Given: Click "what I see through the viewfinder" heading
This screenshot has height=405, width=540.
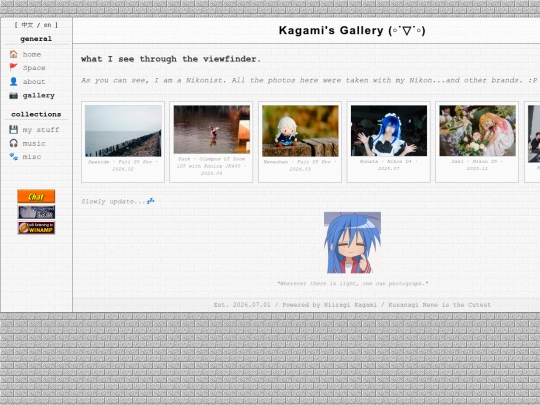Looking at the screenshot, I should [171, 59].
